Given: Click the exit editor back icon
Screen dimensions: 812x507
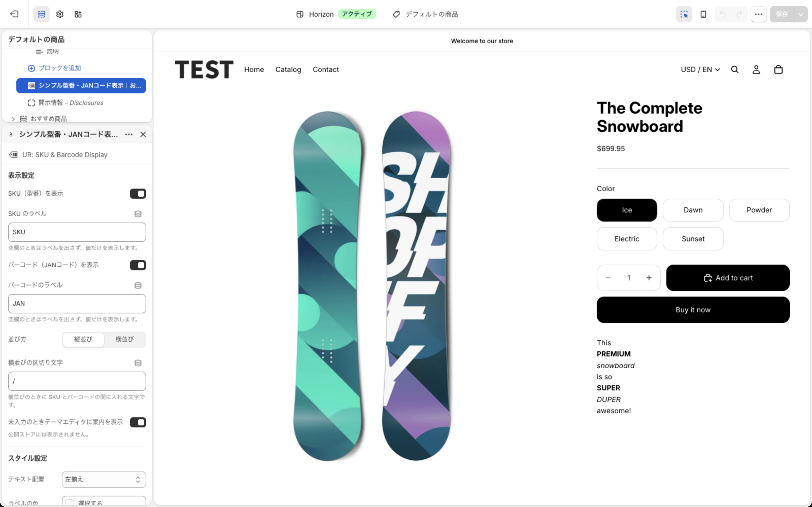Looking at the screenshot, I should (x=14, y=14).
